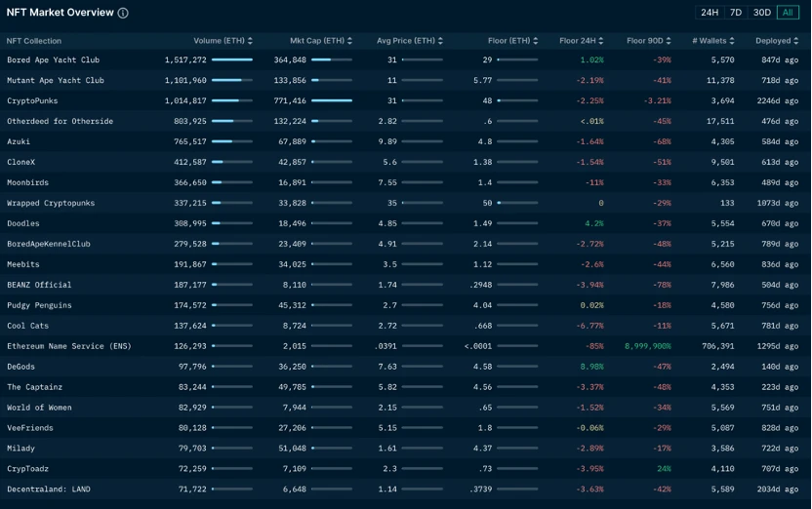Click the info icon beside NFT Market Overview
Screen dimensions: 812x509
(123, 14)
